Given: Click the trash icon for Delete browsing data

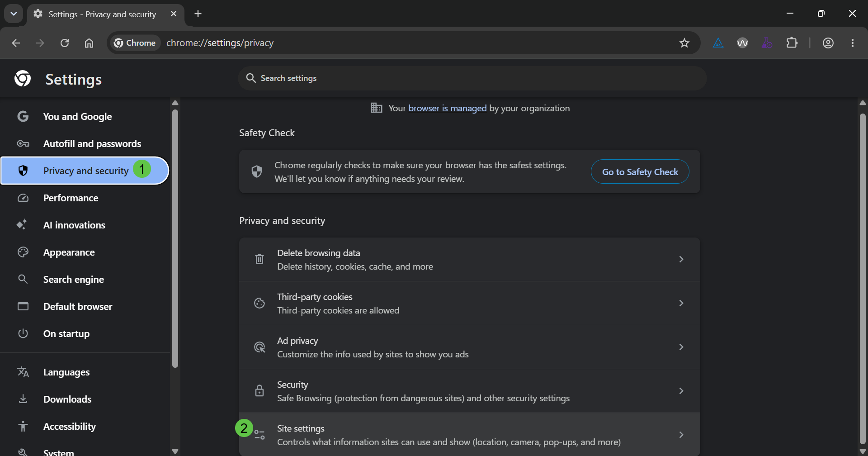Looking at the screenshot, I should click(x=259, y=259).
